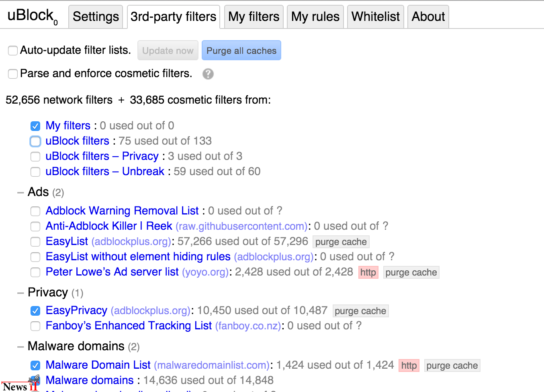
Task: Open the My rules tab
Action: (315, 17)
